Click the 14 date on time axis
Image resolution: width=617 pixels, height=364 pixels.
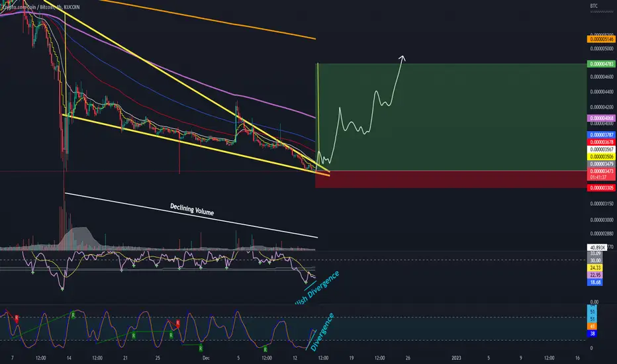pos(69,358)
